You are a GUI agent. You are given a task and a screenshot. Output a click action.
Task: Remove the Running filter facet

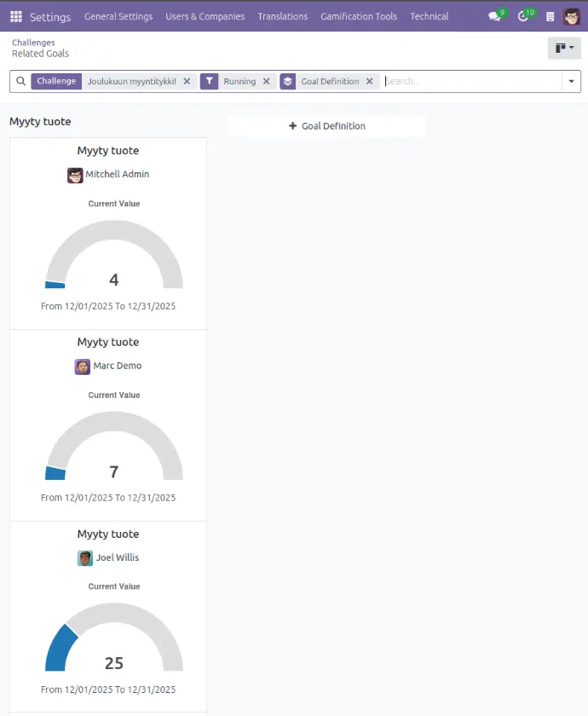click(266, 82)
